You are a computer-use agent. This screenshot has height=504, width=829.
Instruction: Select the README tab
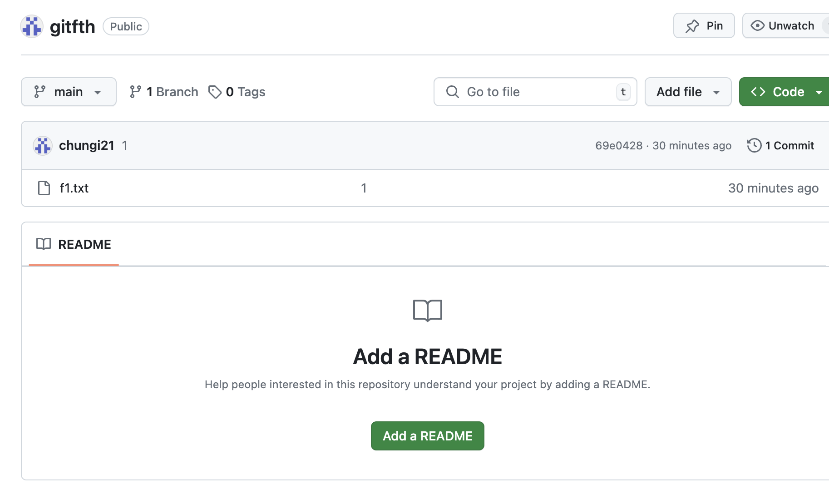(74, 244)
